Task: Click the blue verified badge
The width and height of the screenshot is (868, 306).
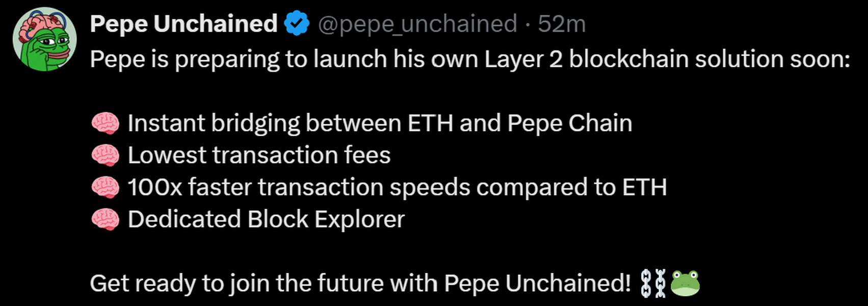Action: [x=297, y=24]
